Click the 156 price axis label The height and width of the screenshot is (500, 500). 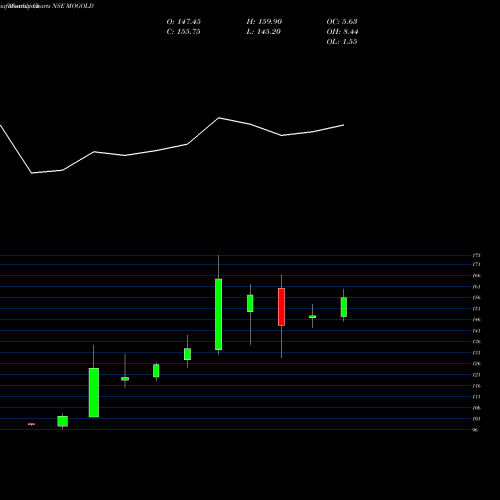coord(476,298)
